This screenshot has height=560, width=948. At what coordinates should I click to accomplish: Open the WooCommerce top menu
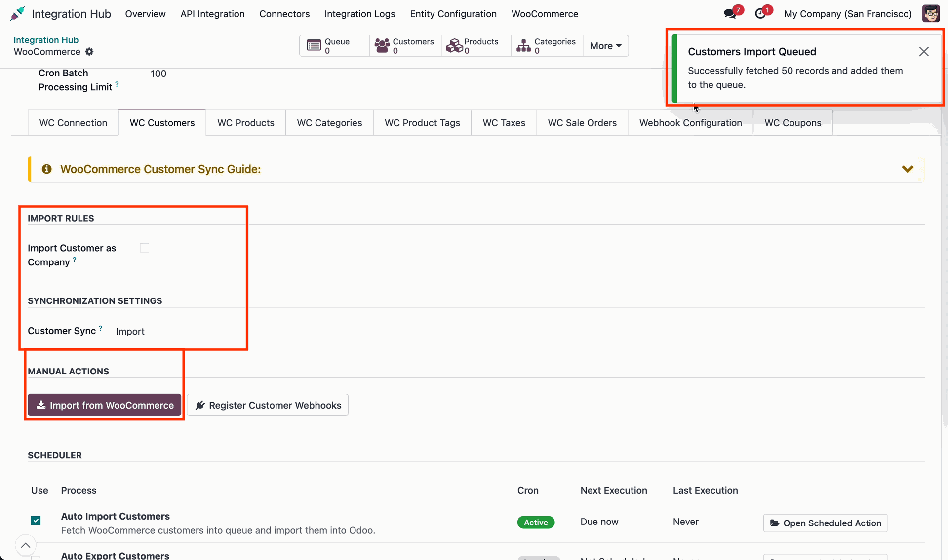tap(545, 14)
